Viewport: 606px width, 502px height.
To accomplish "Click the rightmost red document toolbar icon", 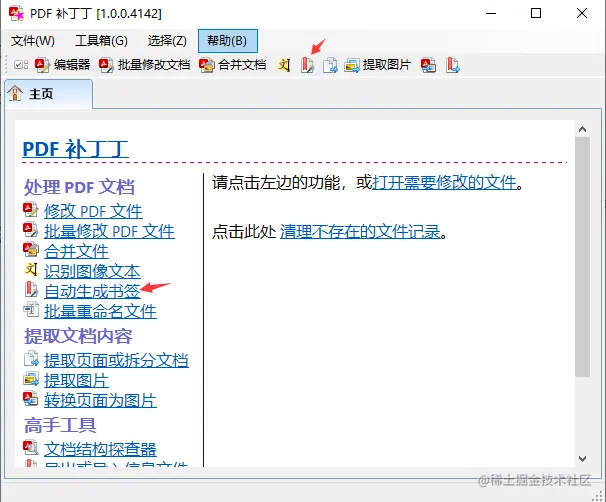I will (x=452, y=65).
